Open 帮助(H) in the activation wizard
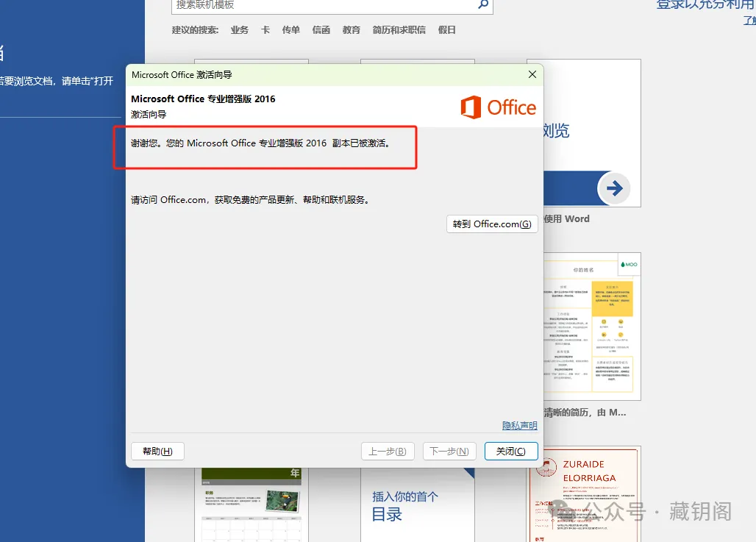 (x=157, y=452)
